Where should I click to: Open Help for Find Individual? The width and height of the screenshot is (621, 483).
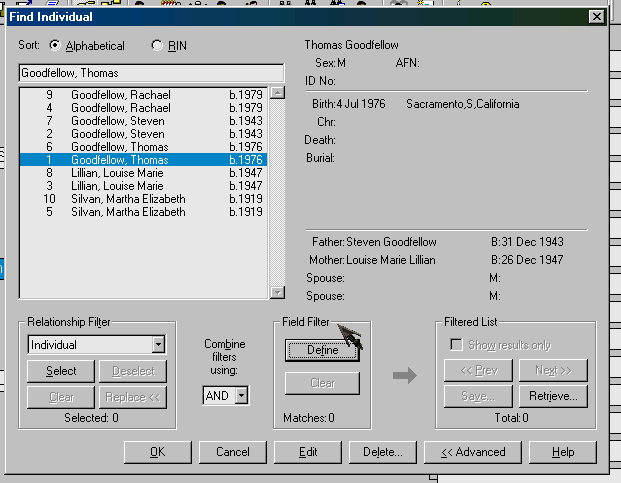[x=563, y=452]
